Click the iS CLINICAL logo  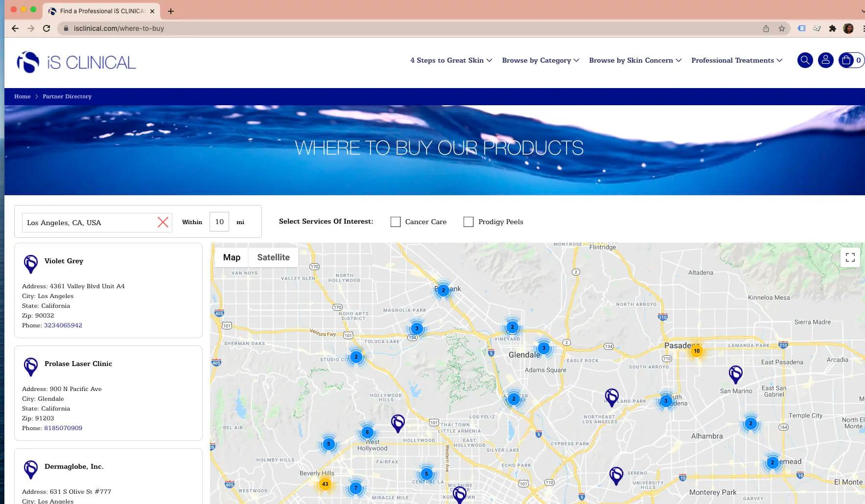pyautogui.click(x=76, y=61)
